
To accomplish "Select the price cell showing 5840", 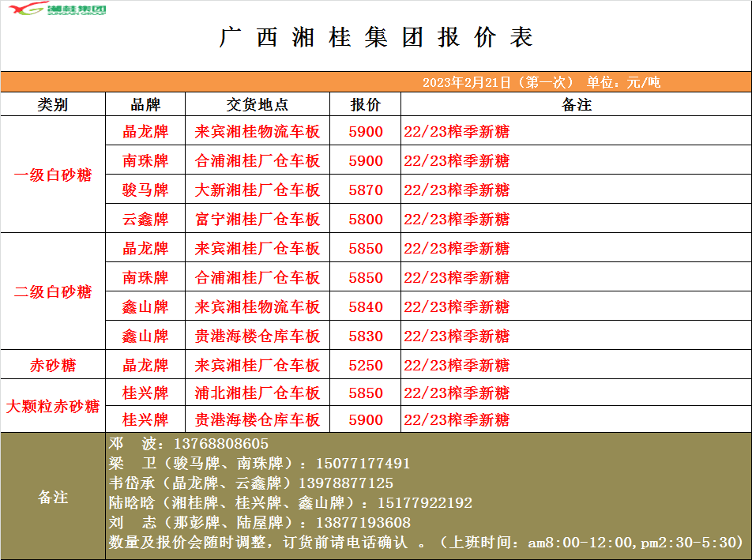I will [x=365, y=307].
